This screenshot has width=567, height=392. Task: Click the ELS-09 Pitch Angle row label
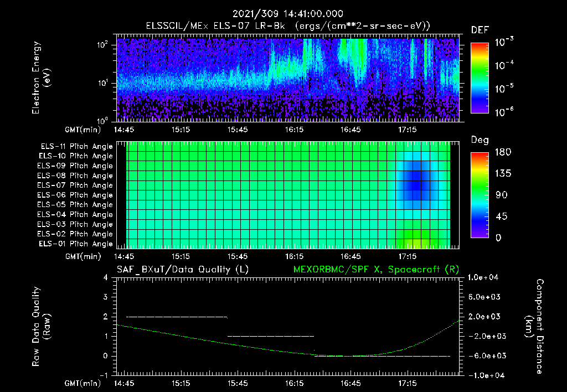(75, 166)
